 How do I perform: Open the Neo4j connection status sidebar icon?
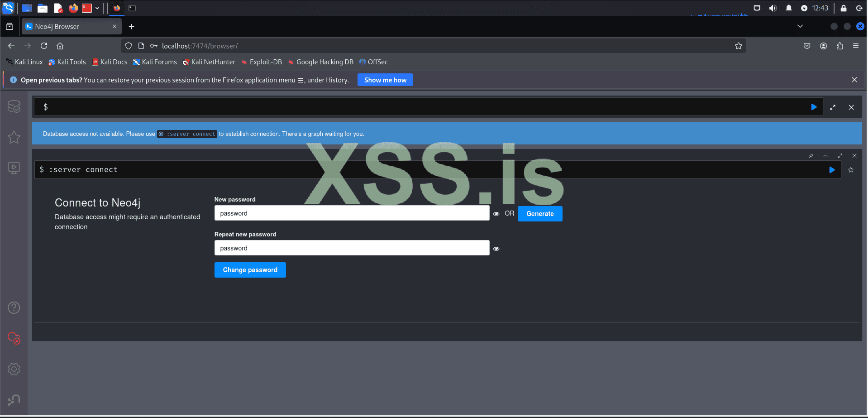(14, 338)
